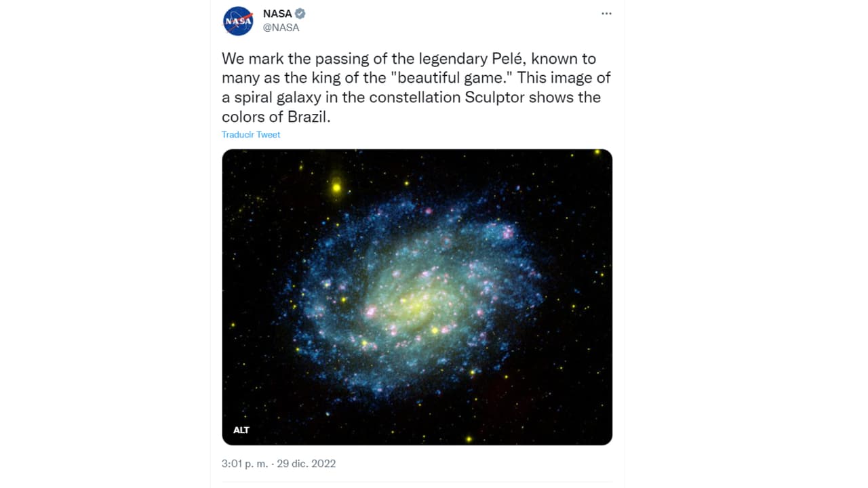
Task: Click the 3:01 p. m. timestamp
Action: 245,464
